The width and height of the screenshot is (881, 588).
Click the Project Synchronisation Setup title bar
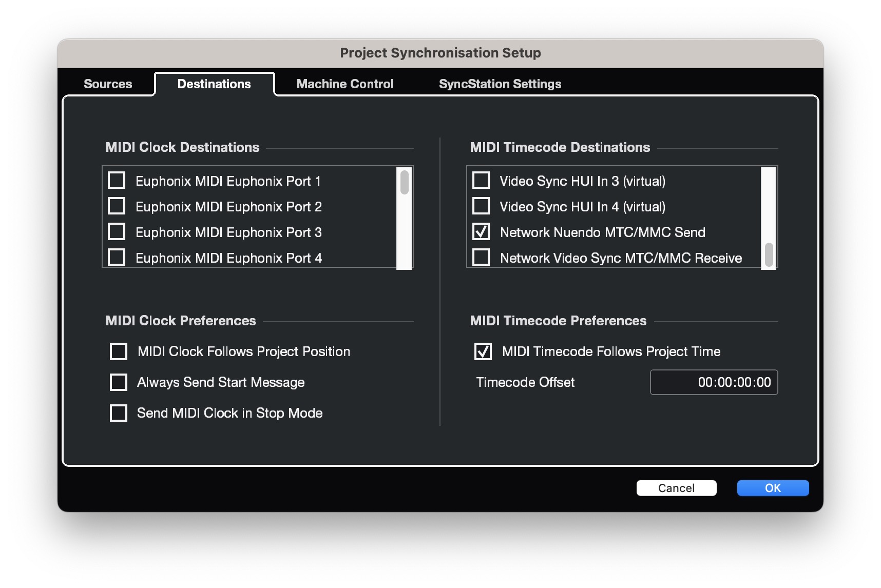pos(440,53)
